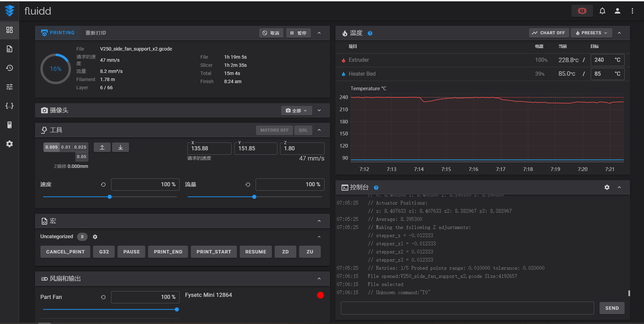Move Z offset up with arrow button
The image size is (644, 324).
point(102,147)
